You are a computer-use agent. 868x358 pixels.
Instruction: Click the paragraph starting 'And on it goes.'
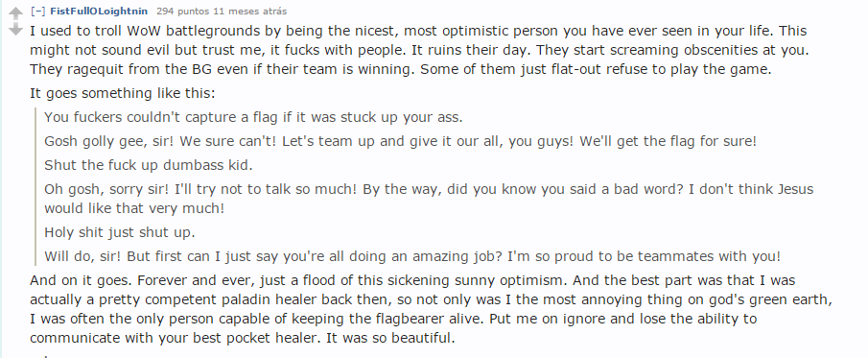point(432,309)
